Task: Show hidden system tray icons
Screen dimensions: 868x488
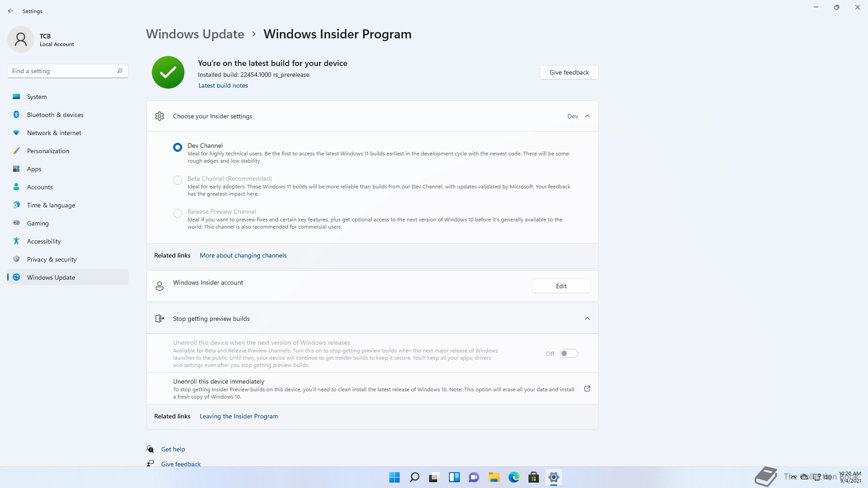Action: coord(793,477)
